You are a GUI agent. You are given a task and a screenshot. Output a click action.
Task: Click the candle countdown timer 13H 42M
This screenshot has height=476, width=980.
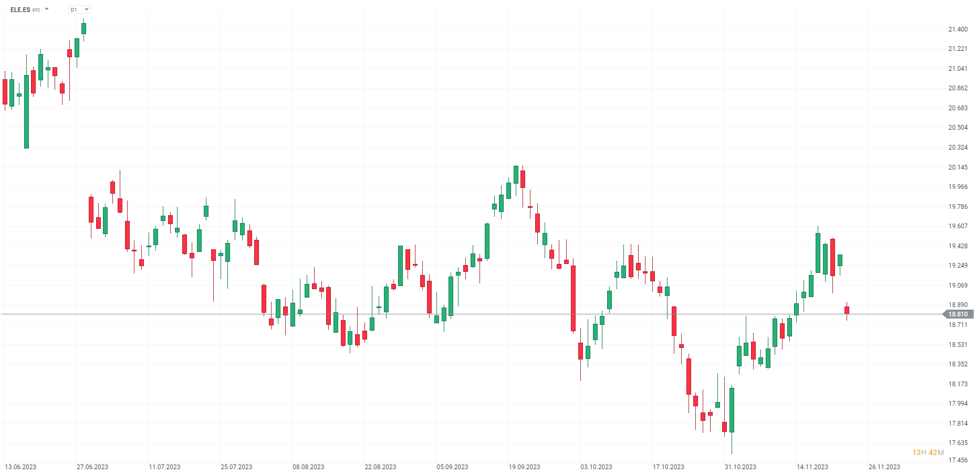(x=928, y=452)
